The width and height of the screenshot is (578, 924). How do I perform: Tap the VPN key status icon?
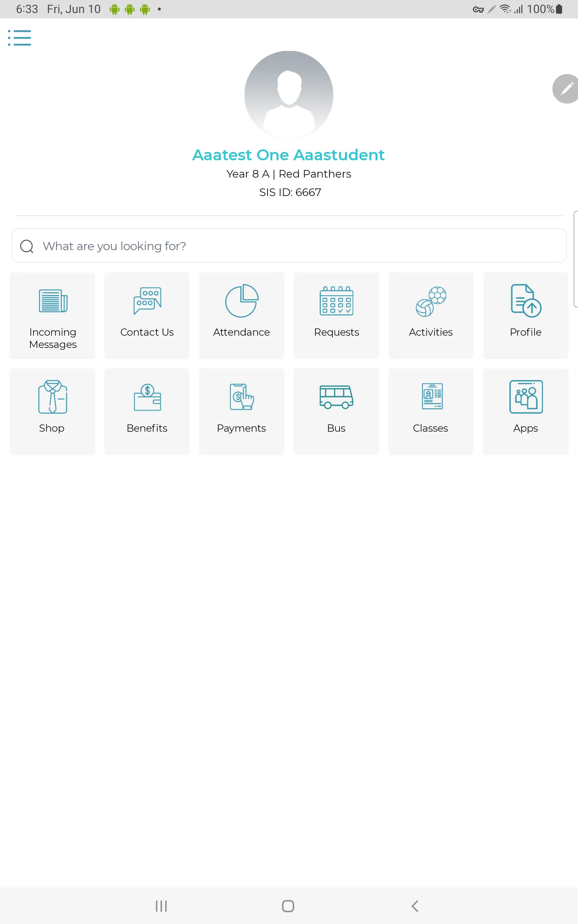(x=478, y=9)
